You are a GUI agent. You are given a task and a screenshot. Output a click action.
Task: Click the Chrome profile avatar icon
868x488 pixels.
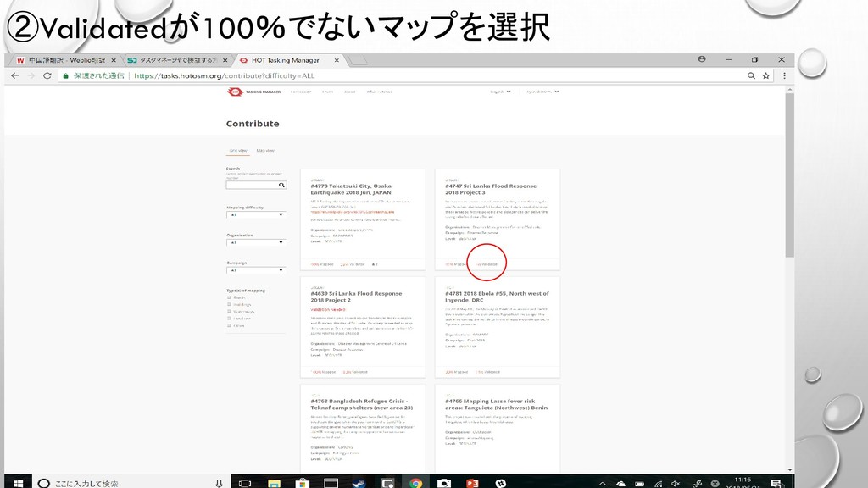[702, 59]
